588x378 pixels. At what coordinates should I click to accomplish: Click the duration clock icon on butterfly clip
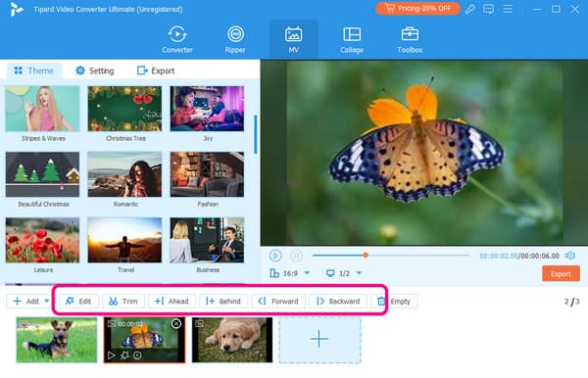coord(137,355)
